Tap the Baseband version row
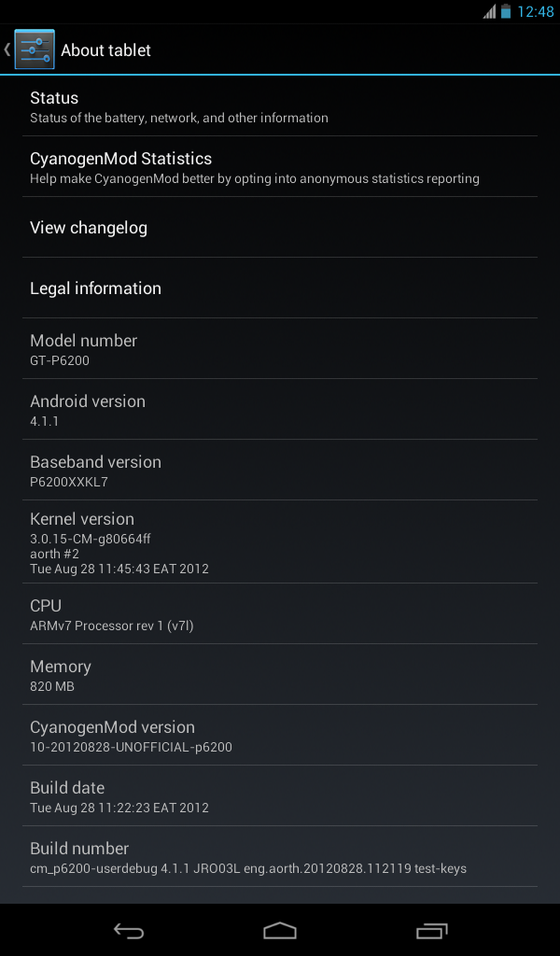Image resolution: width=560 pixels, height=956 pixels. (x=280, y=471)
